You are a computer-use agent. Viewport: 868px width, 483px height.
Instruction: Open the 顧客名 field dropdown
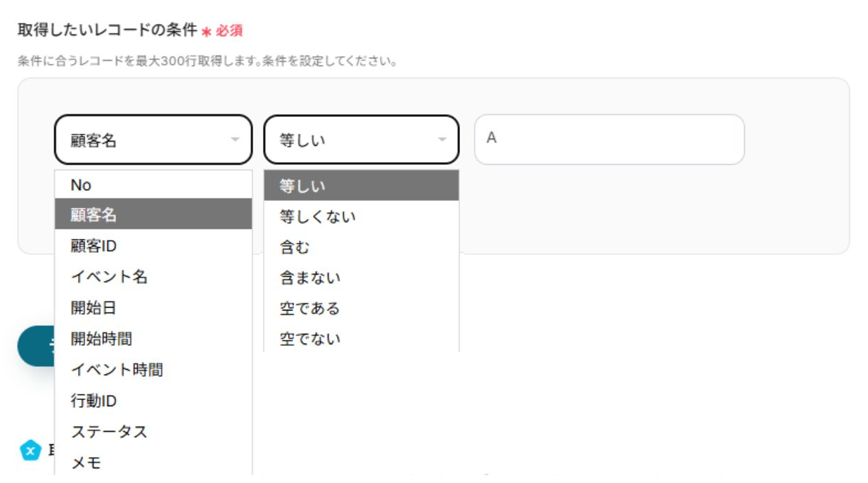tap(141, 140)
